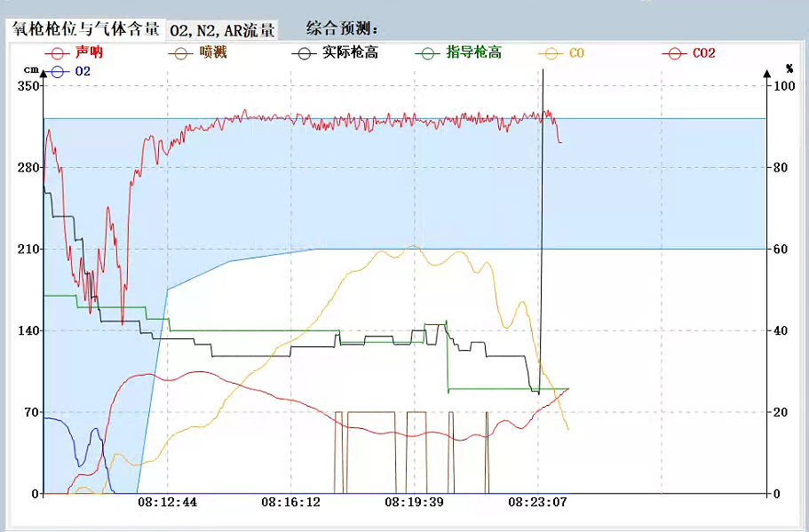809x532 pixels.
Task: Click the 70 value on the cm axis
Action: tap(32, 412)
